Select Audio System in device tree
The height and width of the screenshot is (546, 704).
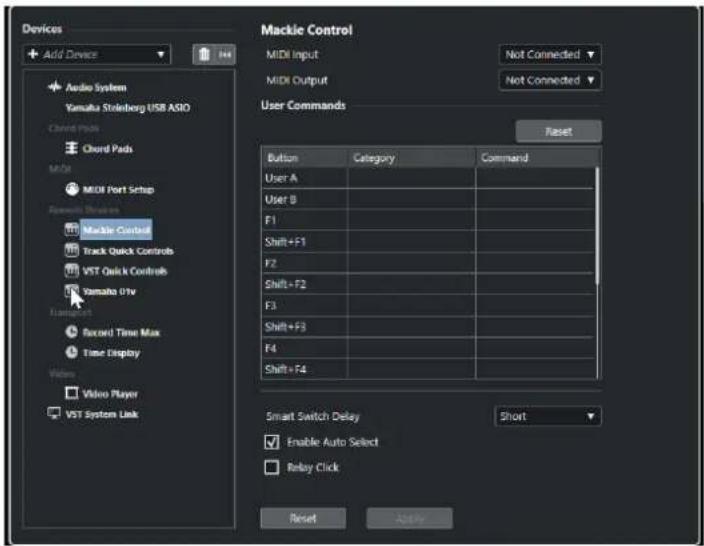tap(96, 87)
